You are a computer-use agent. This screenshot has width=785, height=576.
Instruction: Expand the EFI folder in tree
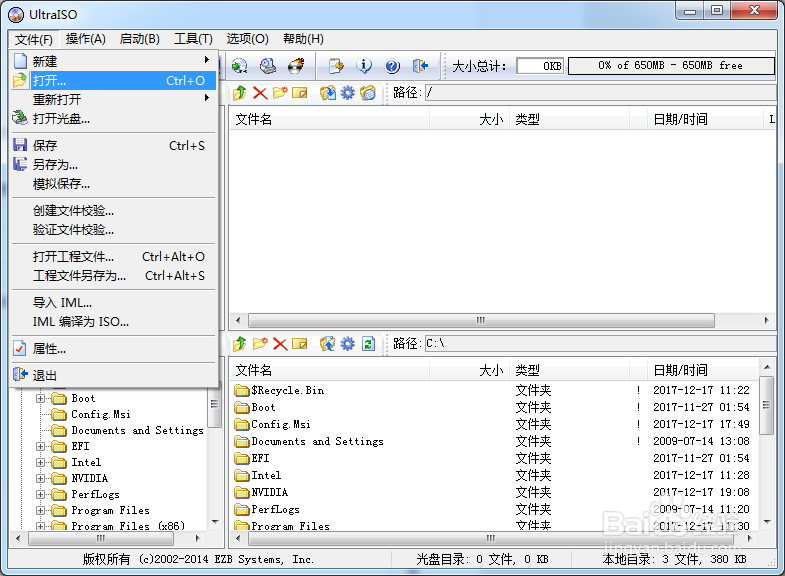coord(41,446)
